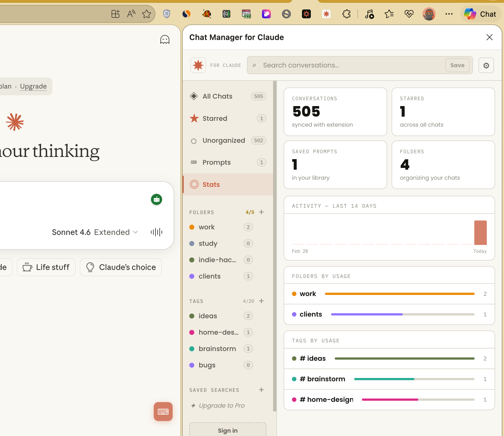Click Save button in search bar
The image size is (504, 436).
[457, 65]
